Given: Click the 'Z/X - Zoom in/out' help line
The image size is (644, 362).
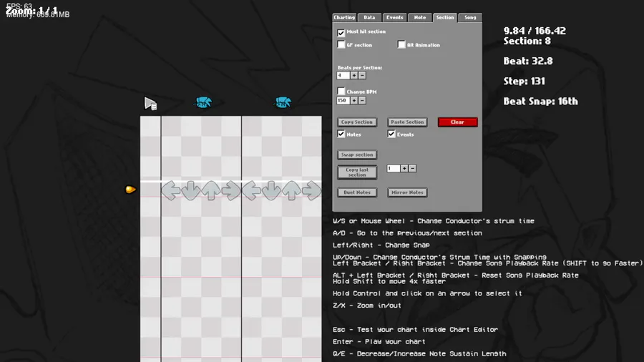Looking at the screenshot, I should [367, 305].
